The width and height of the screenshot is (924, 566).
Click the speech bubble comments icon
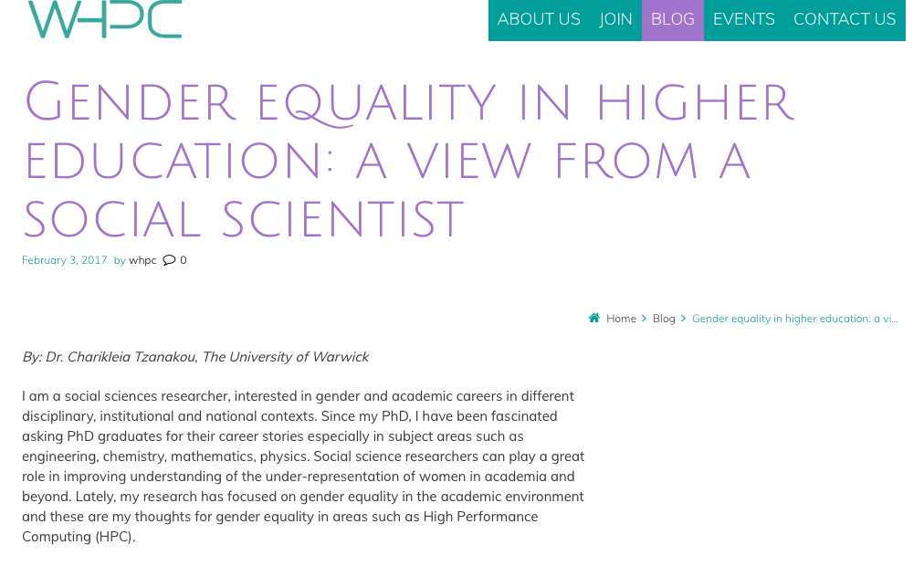click(x=169, y=260)
